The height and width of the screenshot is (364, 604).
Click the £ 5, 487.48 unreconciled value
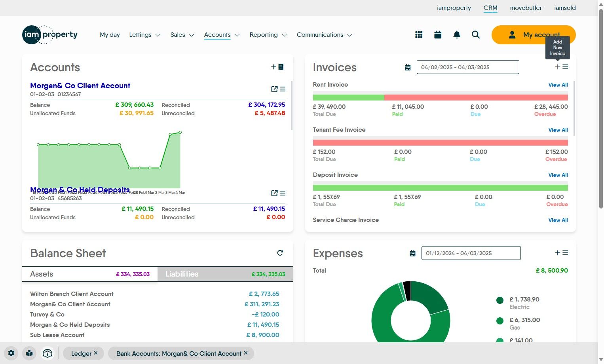click(270, 113)
